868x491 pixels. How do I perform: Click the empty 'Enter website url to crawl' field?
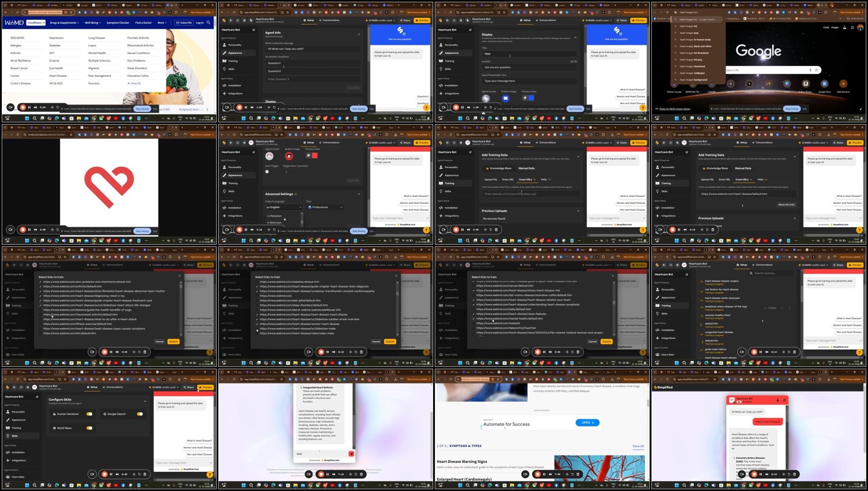pyautogui.click(x=530, y=194)
